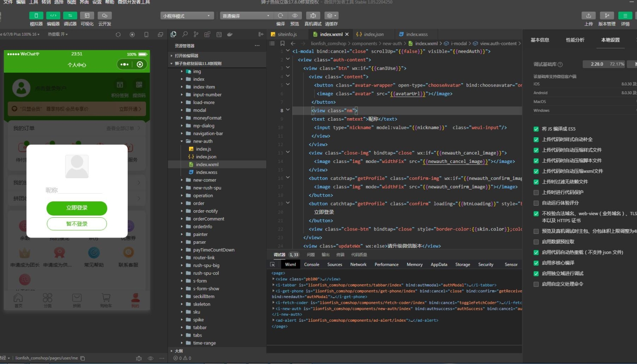Click the 暂不登录 button
637x364 pixels.
pyautogui.click(x=77, y=224)
